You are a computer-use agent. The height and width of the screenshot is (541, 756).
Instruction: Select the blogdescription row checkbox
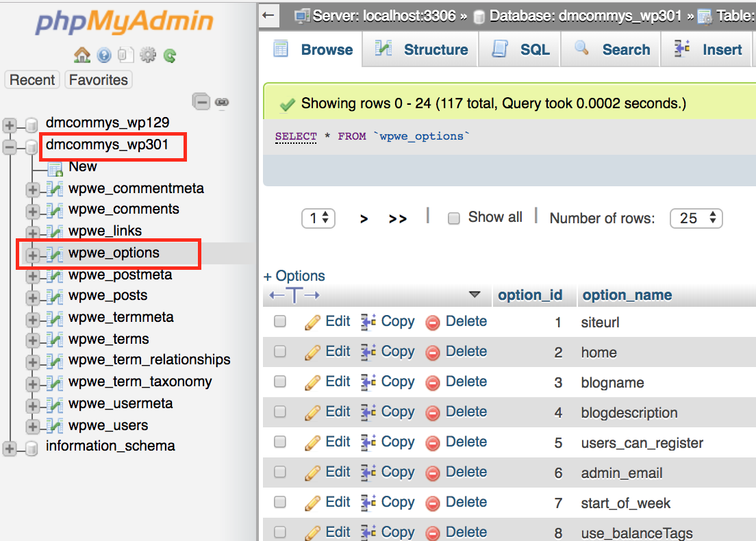(x=280, y=412)
